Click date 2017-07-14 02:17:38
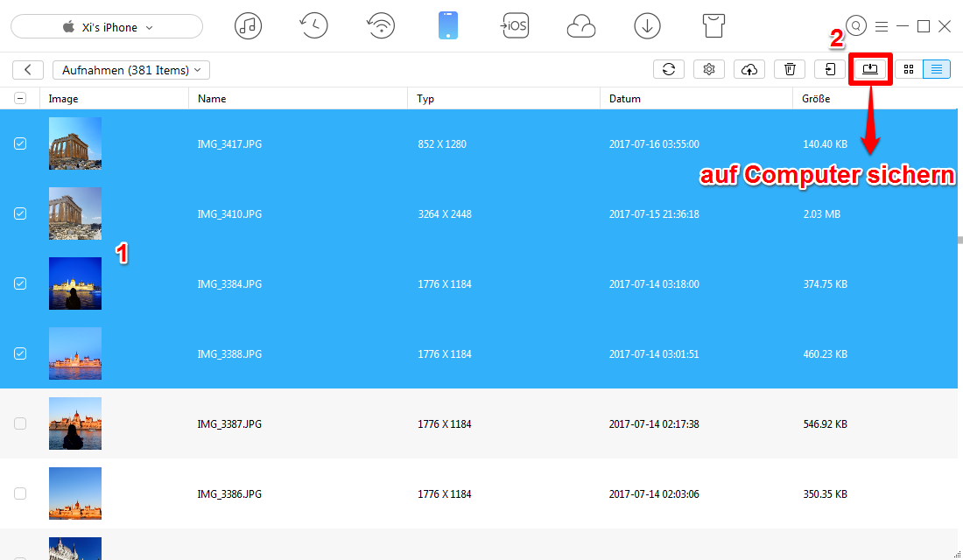 pyautogui.click(x=654, y=424)
